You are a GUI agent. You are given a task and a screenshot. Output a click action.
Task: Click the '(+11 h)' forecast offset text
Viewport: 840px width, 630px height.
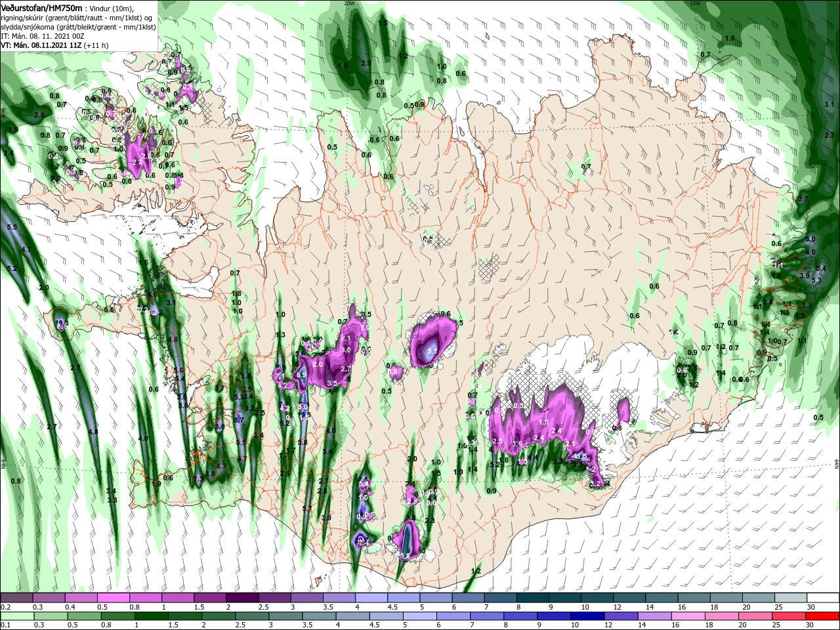[x=96, y=46]
